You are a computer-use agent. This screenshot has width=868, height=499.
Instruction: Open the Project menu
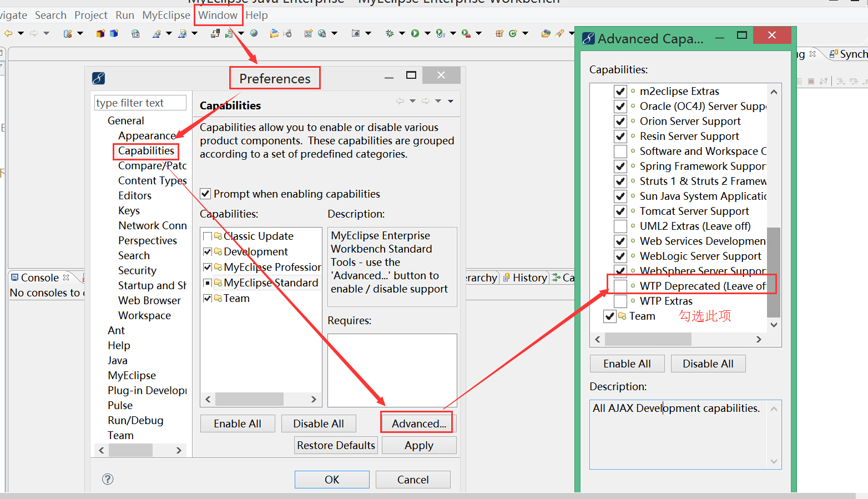pyautogui.click(x=91, y=15)
